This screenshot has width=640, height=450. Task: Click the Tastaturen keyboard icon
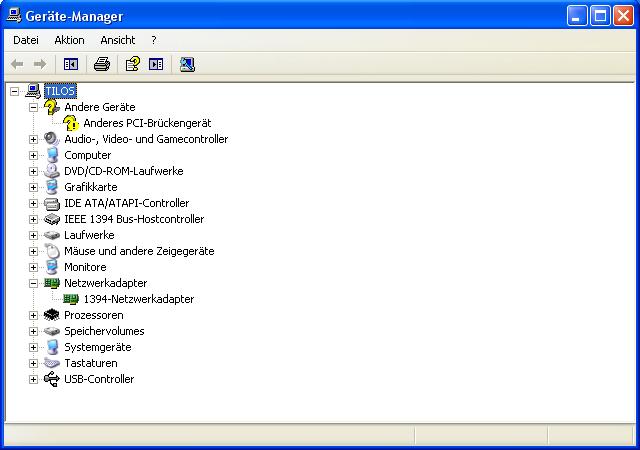click(52, 363)
